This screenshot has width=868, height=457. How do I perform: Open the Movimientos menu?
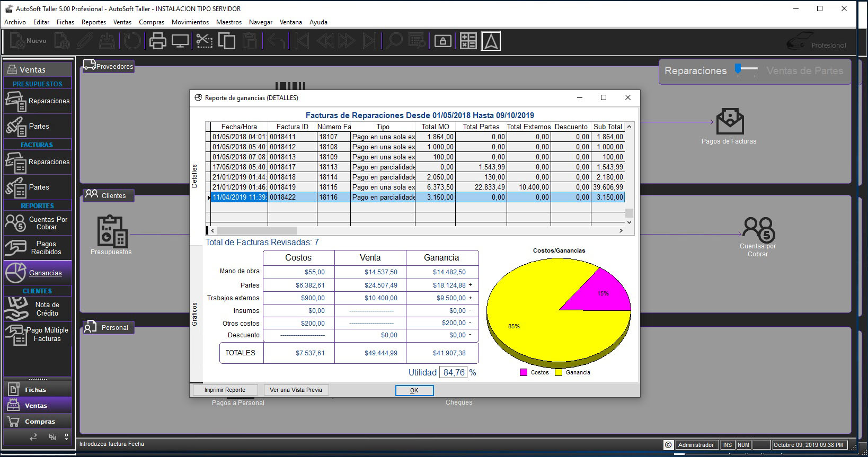(190, 22)
